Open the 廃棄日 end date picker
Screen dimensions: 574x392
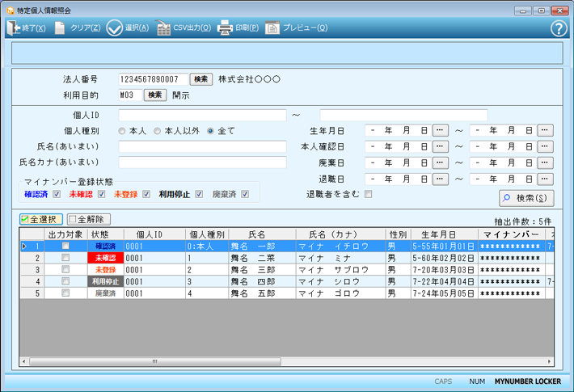(545, 163)
